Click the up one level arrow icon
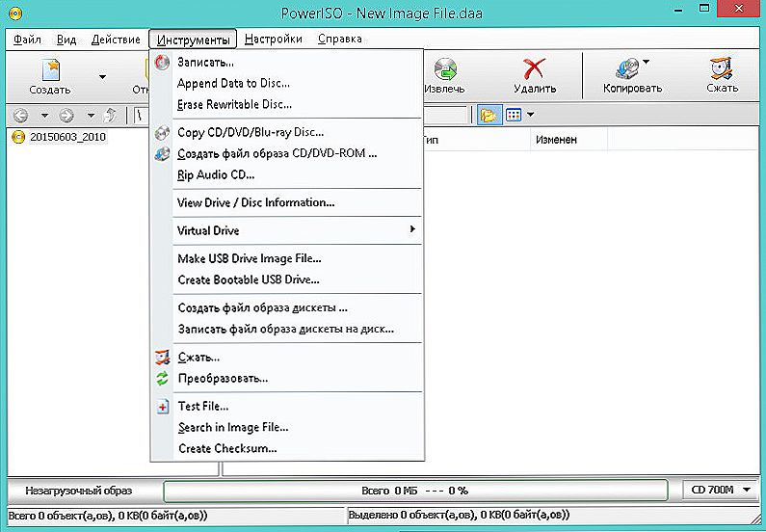This screenshot has width=766, height=532. [111, 116]
